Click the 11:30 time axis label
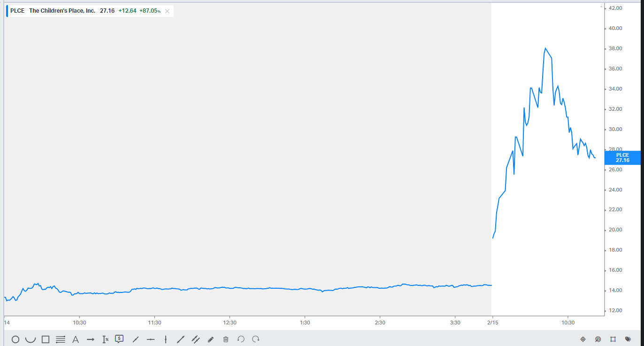644x346 pixels. point(154,323)
